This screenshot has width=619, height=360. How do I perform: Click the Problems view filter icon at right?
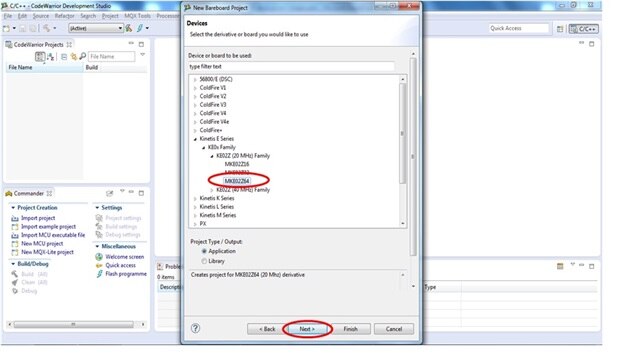point(560,266)
